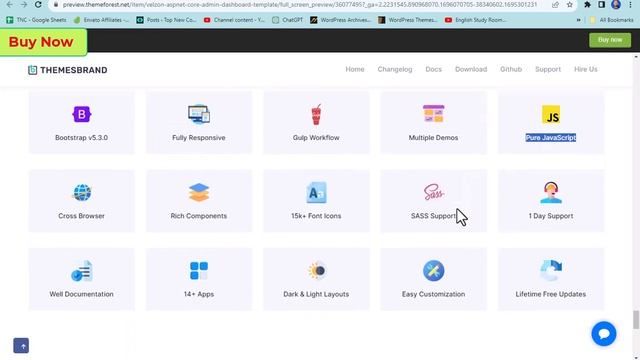This screenshot has height=360, width=640.
Task: Open the Hire Us nav link
Action: click(586, 69)
